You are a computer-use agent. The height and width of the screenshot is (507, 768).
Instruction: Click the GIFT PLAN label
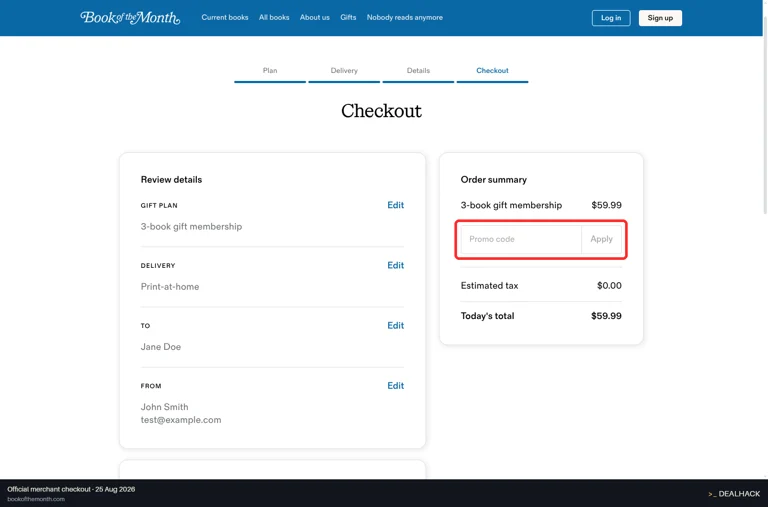coord(159,206)
